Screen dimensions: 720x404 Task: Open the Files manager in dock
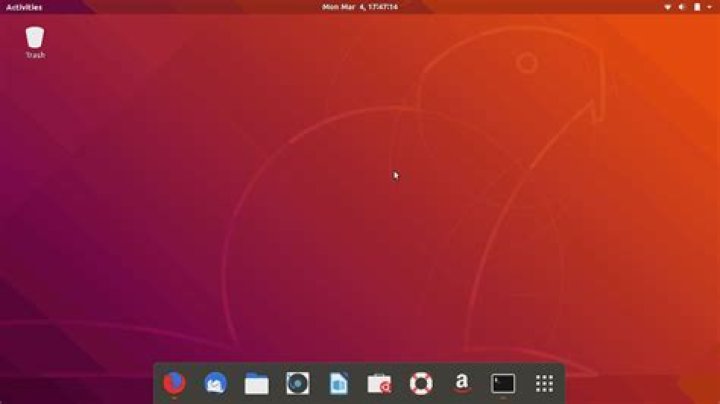256,383
